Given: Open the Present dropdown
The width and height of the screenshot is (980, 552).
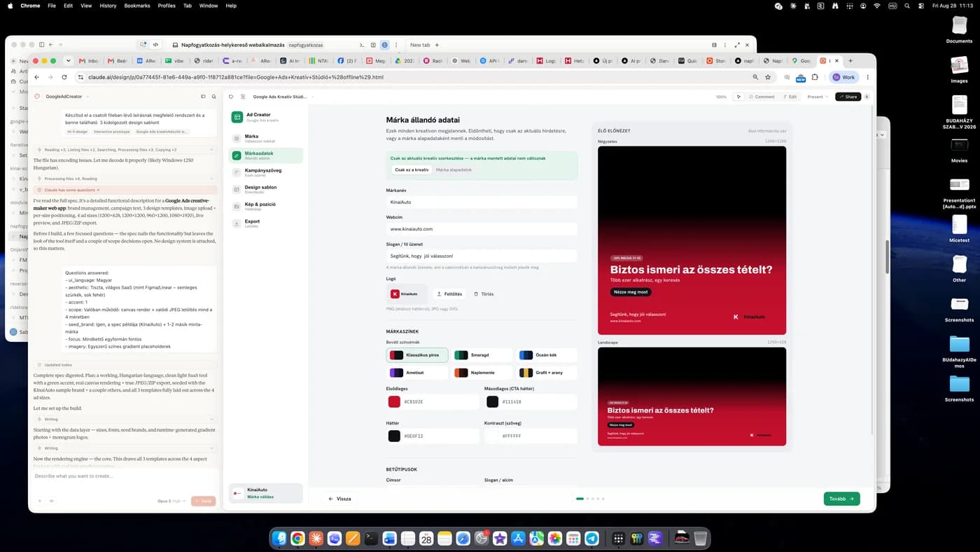Looking at the screenshot, I should point(817,97).
